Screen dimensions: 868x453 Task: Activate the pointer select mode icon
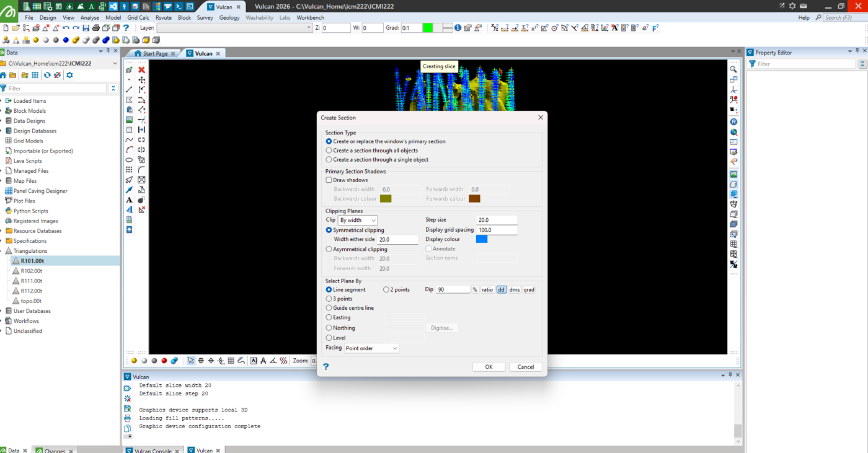(x=191, y=361)
